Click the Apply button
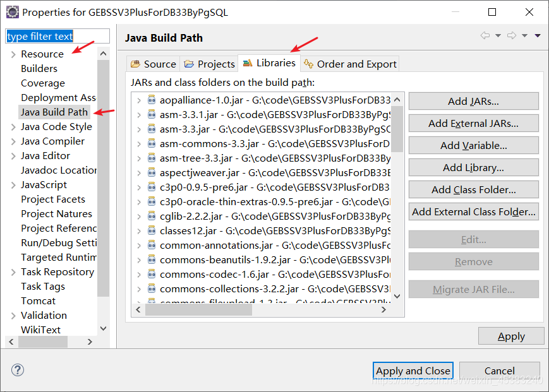 coord(511,336)
